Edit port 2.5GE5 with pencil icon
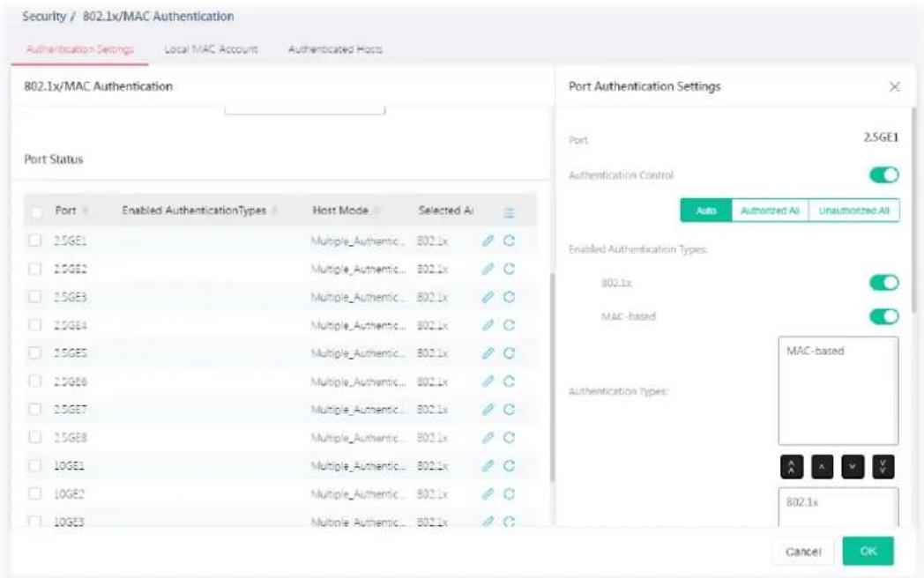 click(x=488, y=353)
